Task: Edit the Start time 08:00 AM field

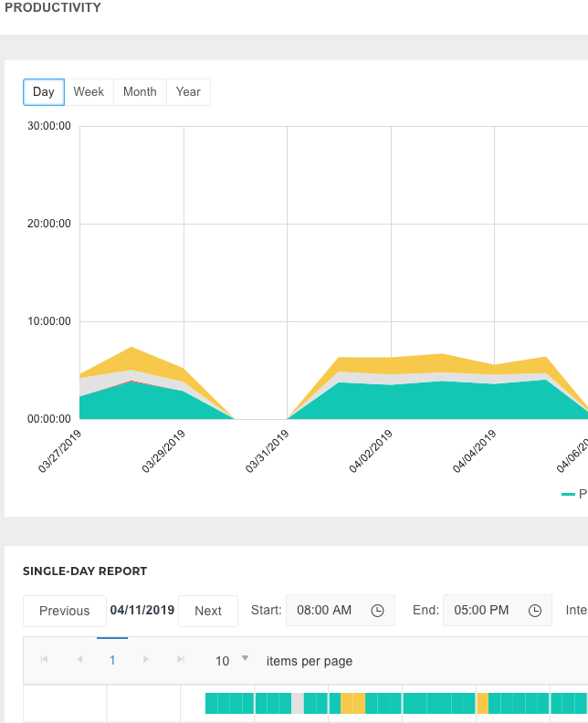Action: pos(341,611)
